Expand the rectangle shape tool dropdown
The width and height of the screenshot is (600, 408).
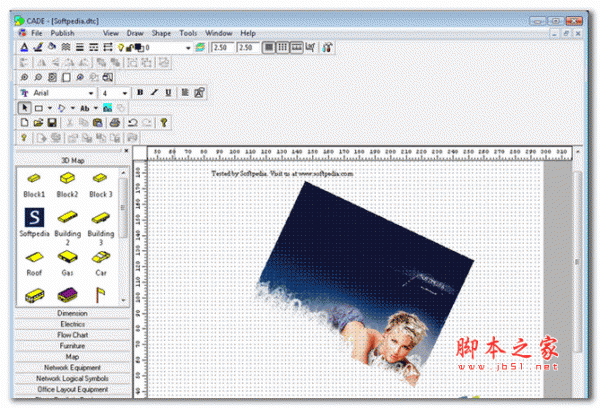tap(50, 108)
